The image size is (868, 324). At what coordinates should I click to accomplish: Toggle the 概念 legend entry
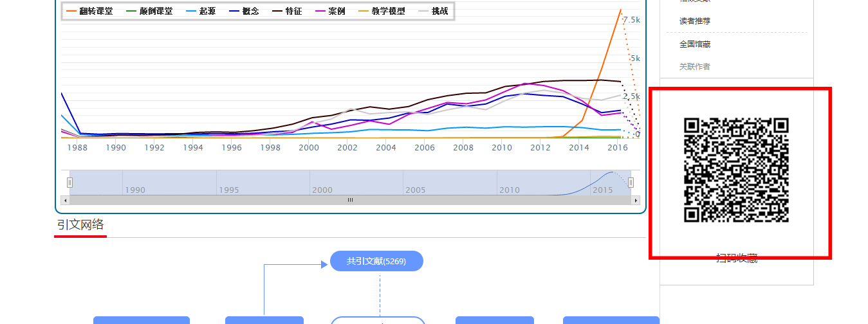tap(243, 11)
